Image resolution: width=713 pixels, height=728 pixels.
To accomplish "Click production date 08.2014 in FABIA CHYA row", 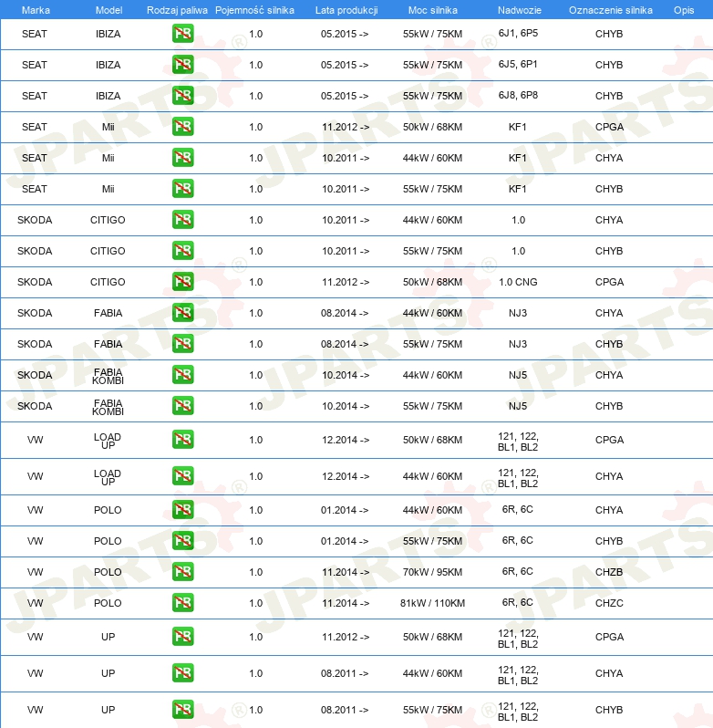I will tap(345, 313).
